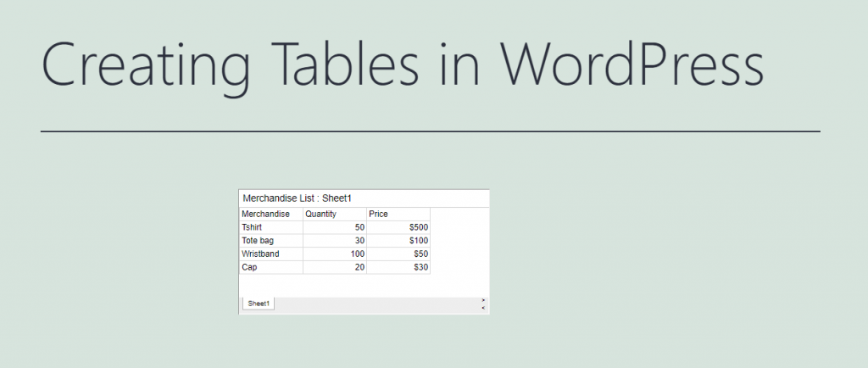
Task: Select the quantity cell showing 100
Action: coord(335,254)
